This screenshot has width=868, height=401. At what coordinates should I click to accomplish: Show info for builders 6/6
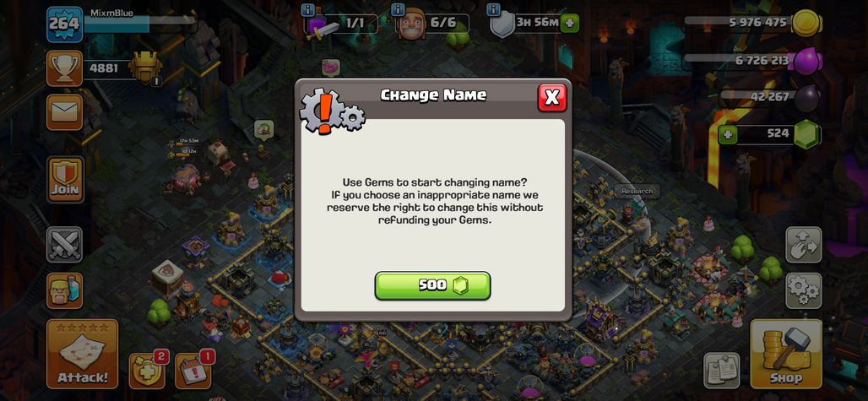pyautogui.click(x=398, y=9)
